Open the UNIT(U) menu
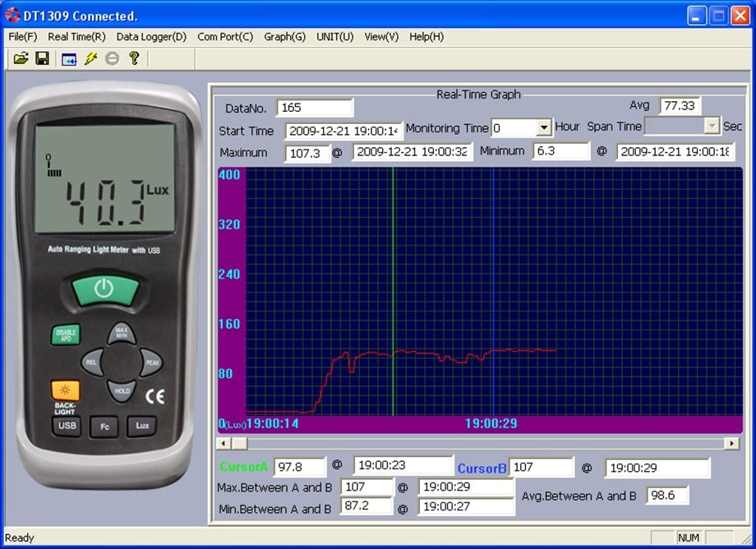 pos(335,37)
